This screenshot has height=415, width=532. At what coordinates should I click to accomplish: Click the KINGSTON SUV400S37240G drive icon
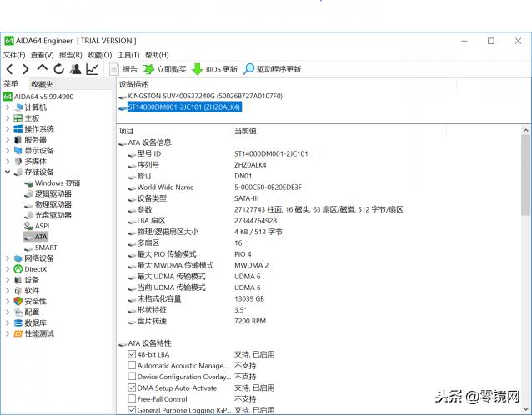(x=123, y=97)
